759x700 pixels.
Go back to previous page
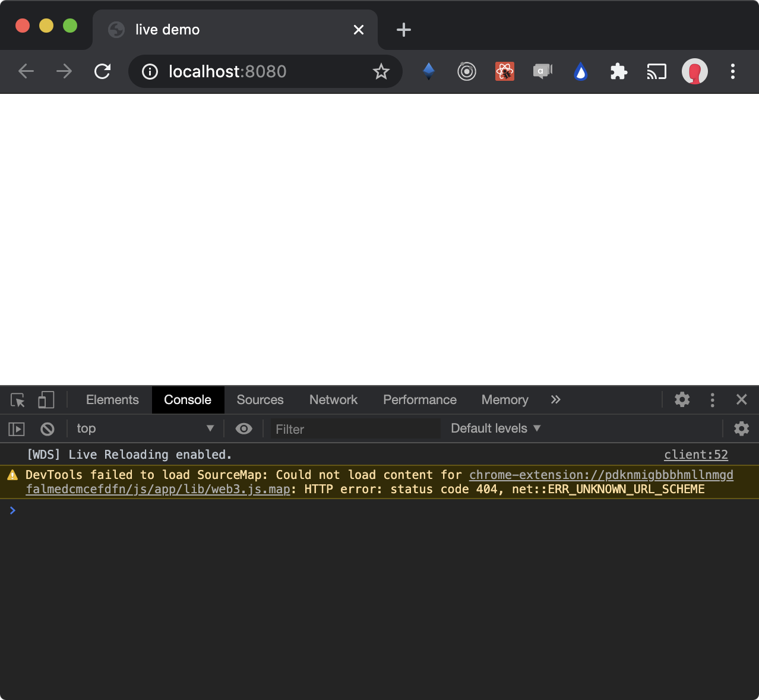26,71
